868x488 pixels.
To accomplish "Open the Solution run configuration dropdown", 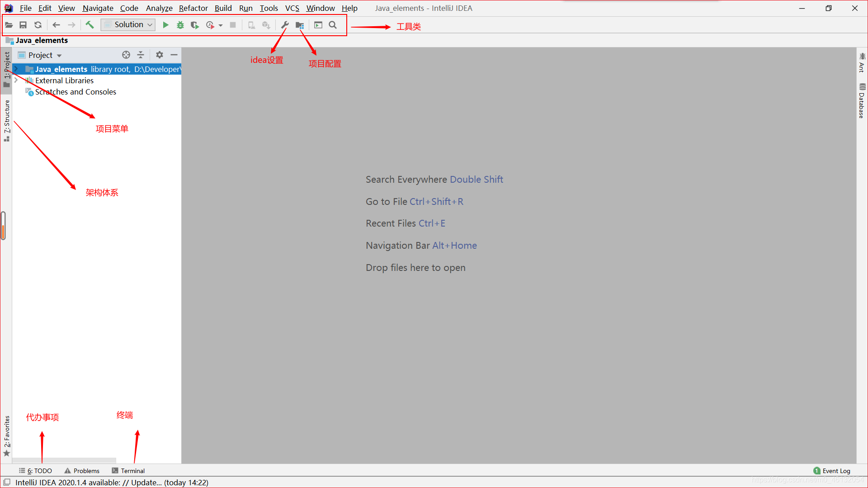I will [x=128, y=25].
